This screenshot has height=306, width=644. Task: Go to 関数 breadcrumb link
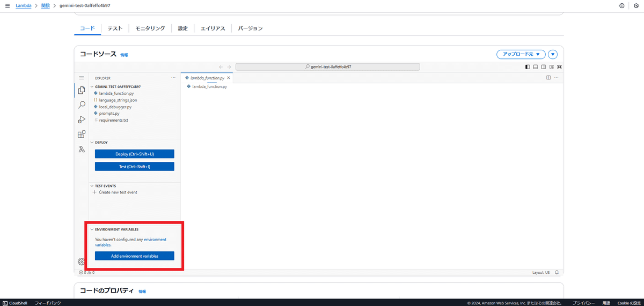click(46, 5)
